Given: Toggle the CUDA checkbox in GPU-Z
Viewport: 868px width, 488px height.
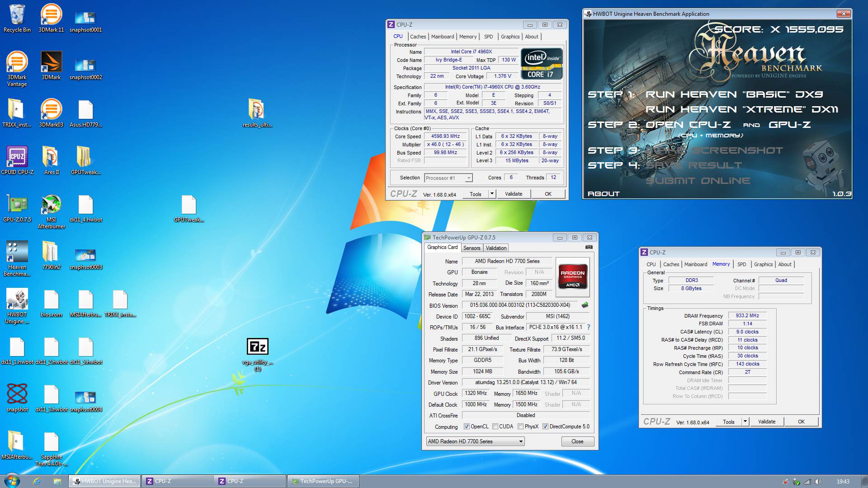Looking at the screenshot, I should 495,427.
